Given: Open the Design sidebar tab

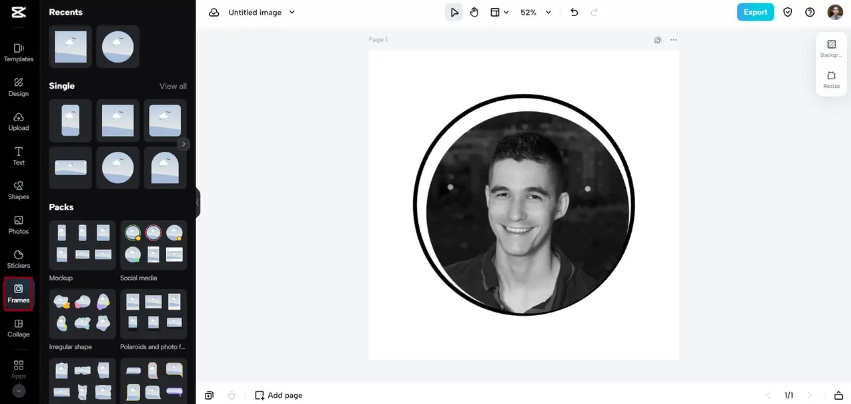Looking at the screenshot, I should pos(18,87).
